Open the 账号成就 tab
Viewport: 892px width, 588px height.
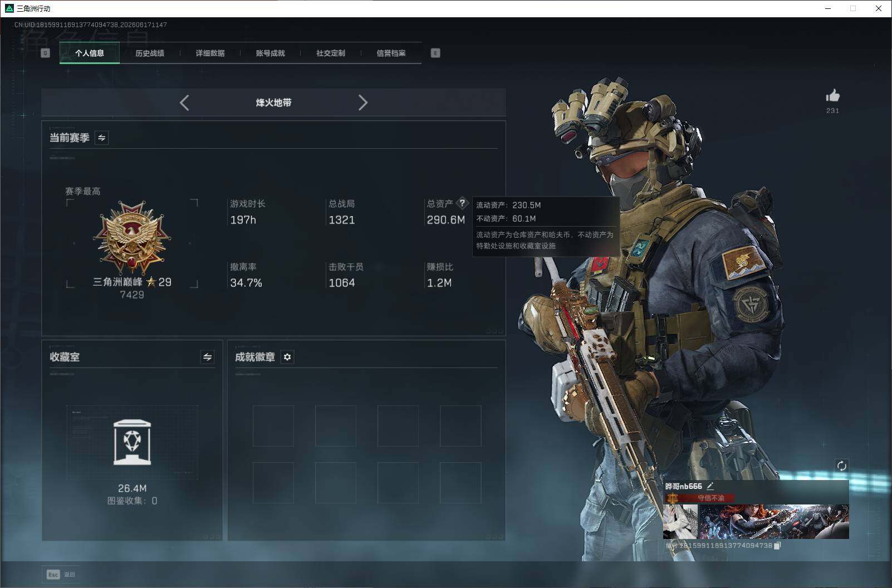pyautogui.click(x=270, y=53)
